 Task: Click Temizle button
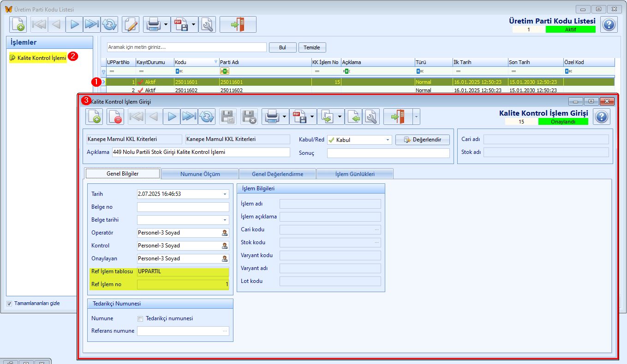(312, 47)
